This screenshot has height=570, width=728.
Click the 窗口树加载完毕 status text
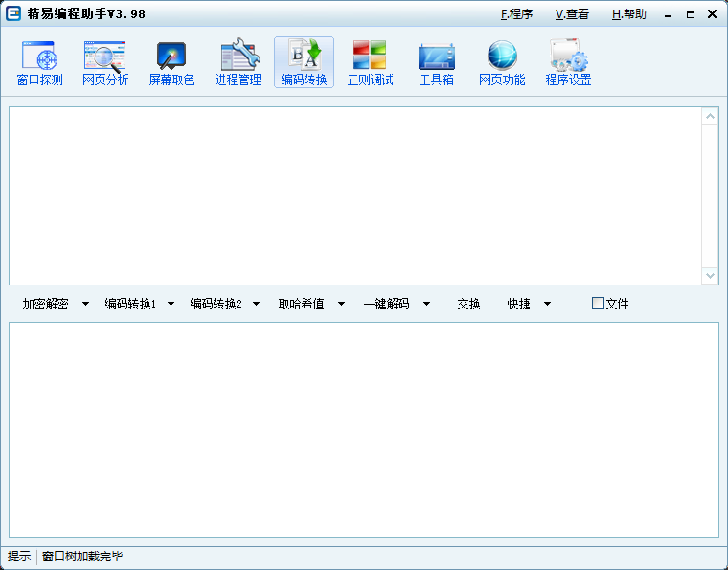[82, 556]
